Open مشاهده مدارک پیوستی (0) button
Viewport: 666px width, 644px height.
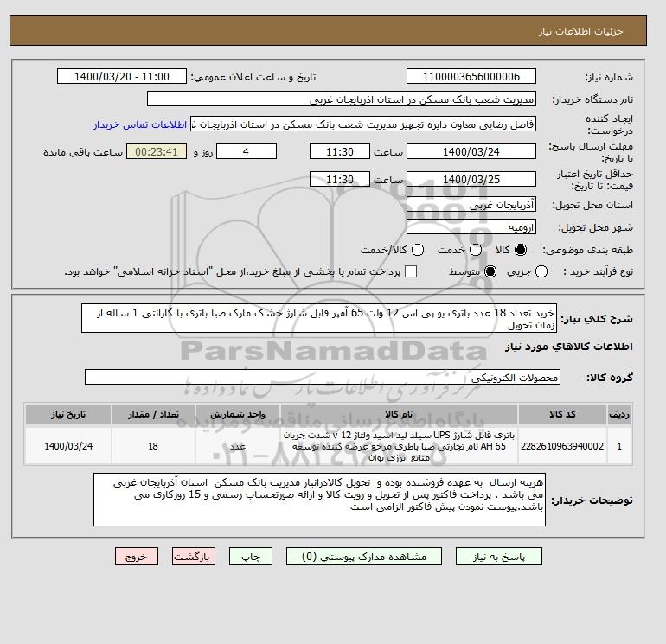(364, 557)
